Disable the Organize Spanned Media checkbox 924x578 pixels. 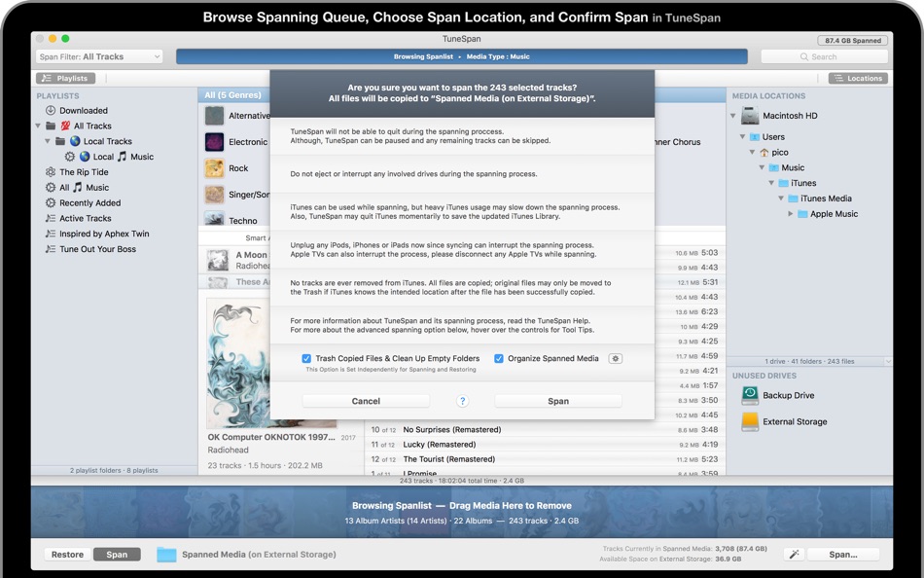499,359
